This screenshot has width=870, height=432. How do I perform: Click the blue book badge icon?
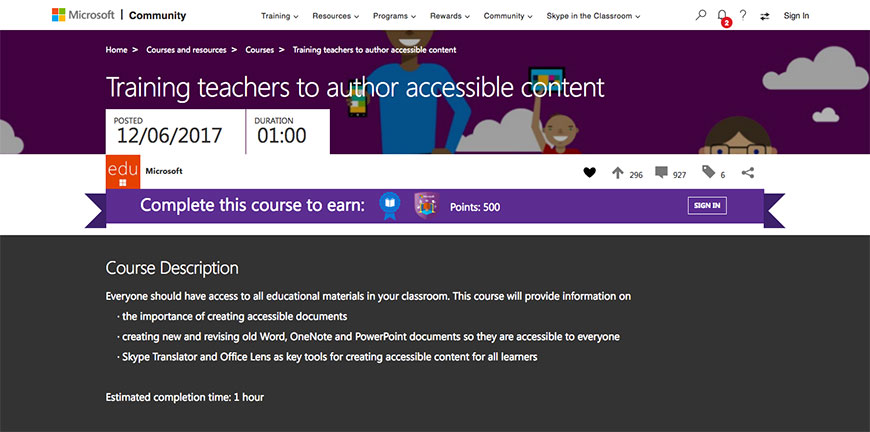coord(389,206)
